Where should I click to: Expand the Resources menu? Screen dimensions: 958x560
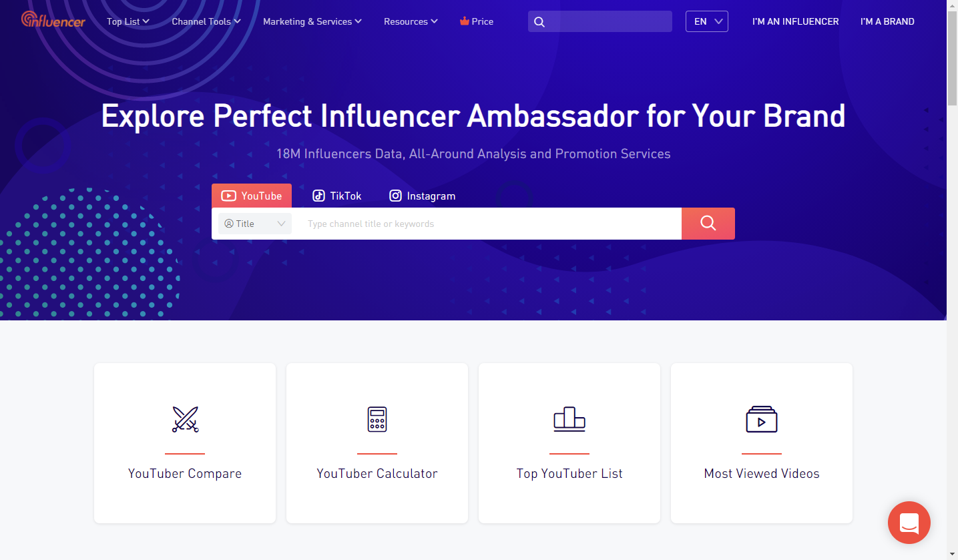click(x=411, y=21)
